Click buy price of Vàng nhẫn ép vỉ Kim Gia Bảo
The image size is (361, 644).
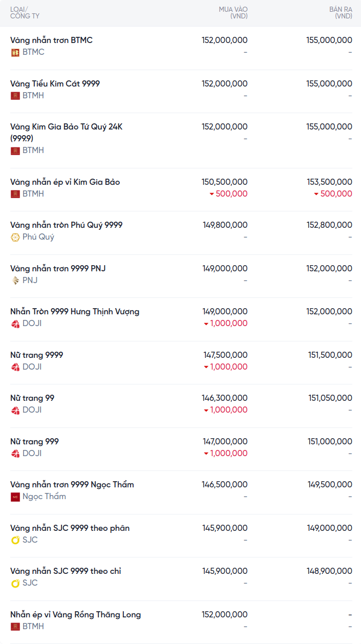[x=224, y=182]
